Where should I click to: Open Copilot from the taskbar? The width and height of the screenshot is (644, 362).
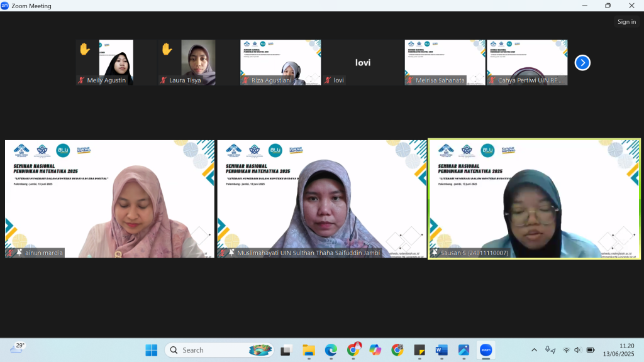[x=375, y=350]
